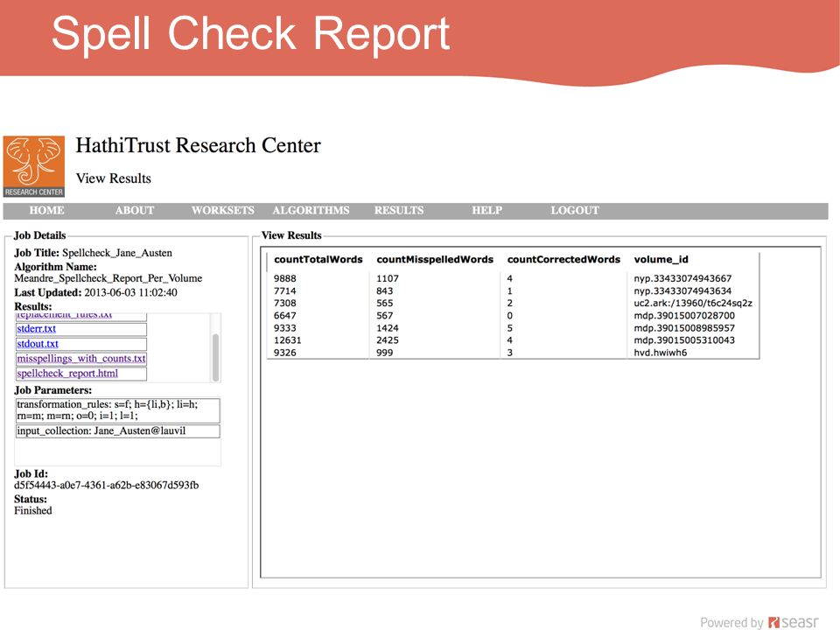
Task: Click total words value 9888
Action: point(285,278)
